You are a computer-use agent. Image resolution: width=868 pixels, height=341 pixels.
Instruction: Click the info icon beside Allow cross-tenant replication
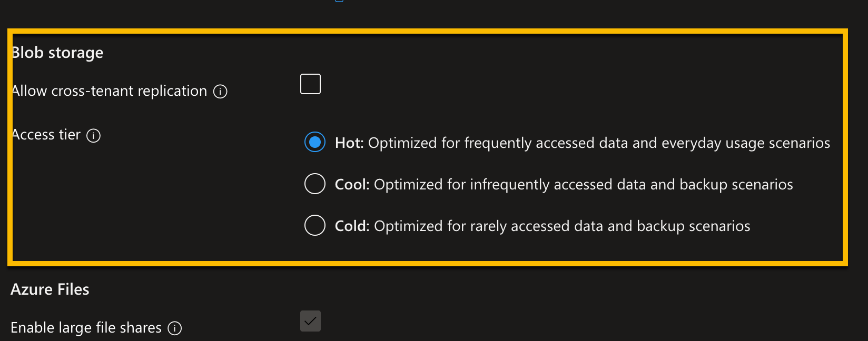(221, 92)
